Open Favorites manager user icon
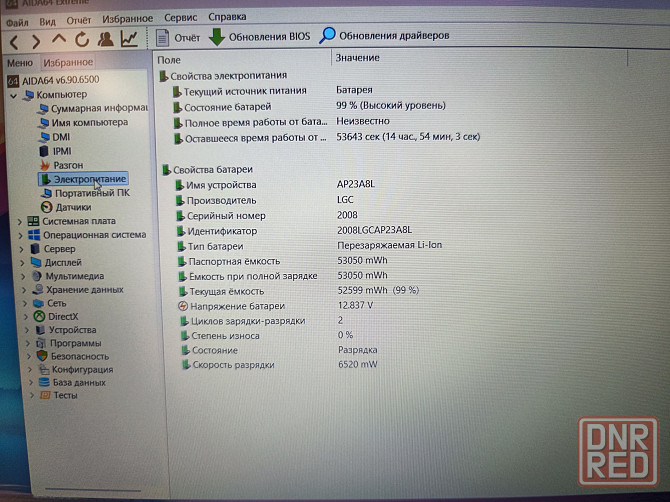Viewport: 670px width, 502px height. pos(105,39)
